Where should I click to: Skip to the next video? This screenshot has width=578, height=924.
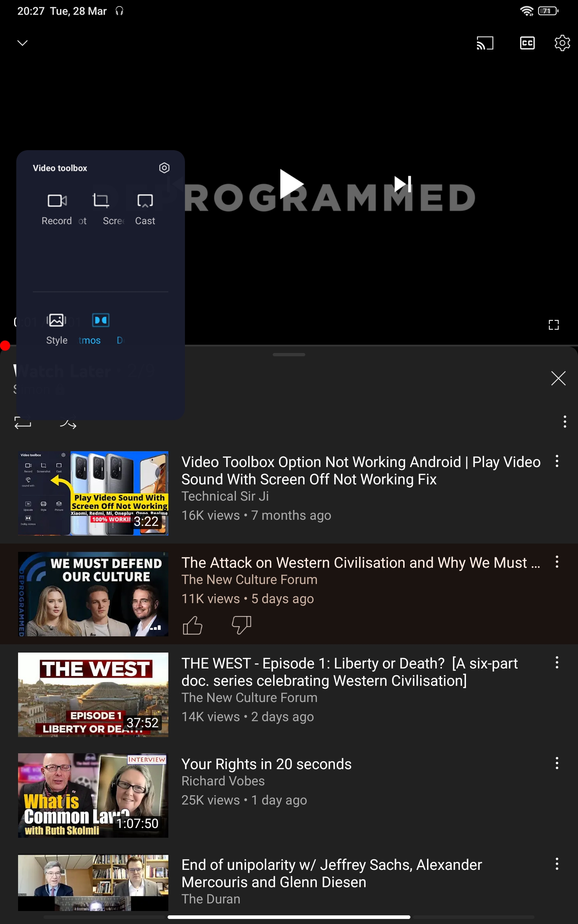402,184
